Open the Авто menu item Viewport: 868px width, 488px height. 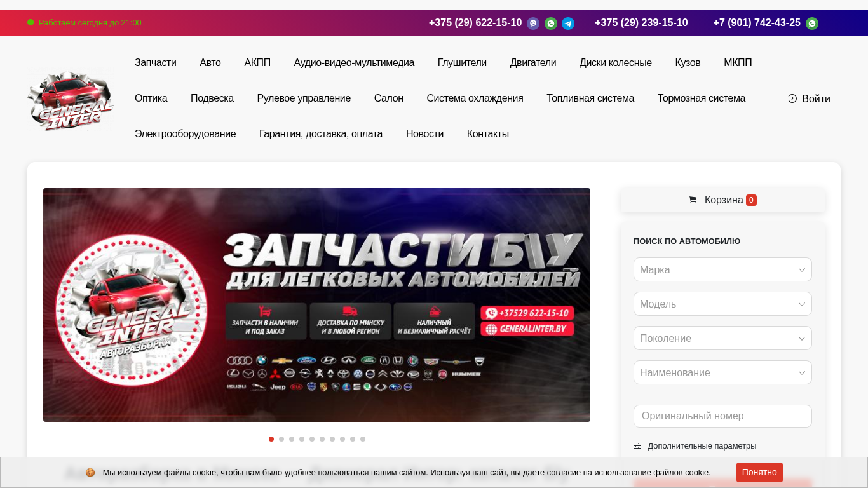(210, 63)
